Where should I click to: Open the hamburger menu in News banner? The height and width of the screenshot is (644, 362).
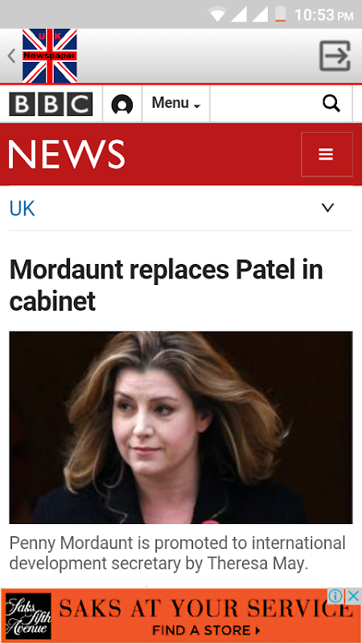click(x=327, y=155)
